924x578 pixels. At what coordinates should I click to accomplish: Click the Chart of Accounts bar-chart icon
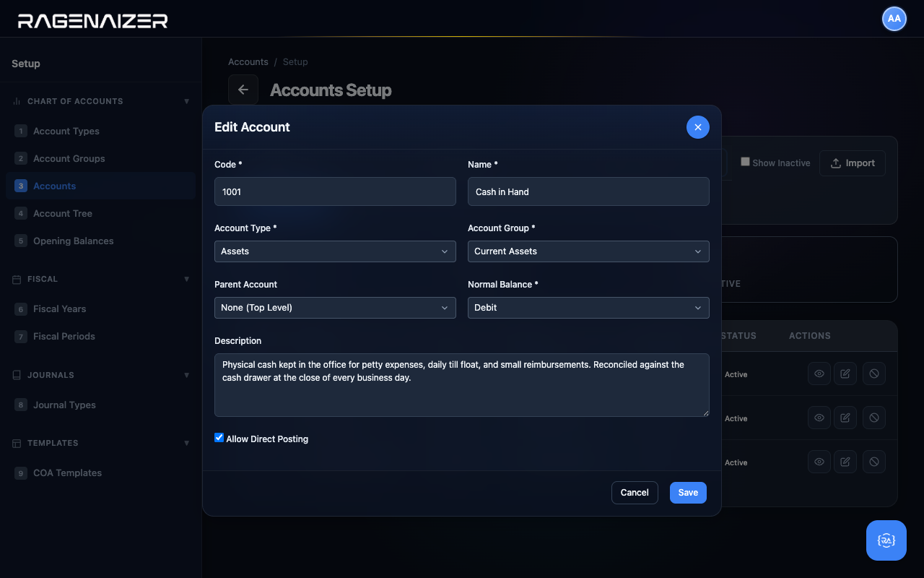click(17, 101)
